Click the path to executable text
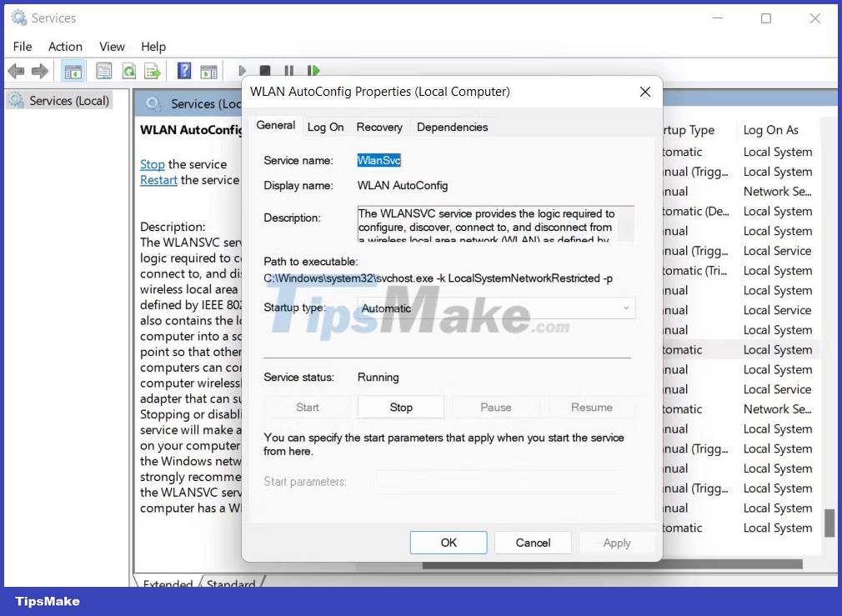Image resolution: width=842 pixels, height=616 pixels. 439,278
